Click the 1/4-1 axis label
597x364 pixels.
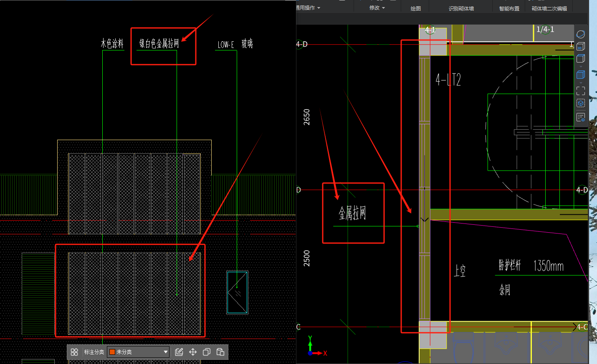tap(545, 30)
